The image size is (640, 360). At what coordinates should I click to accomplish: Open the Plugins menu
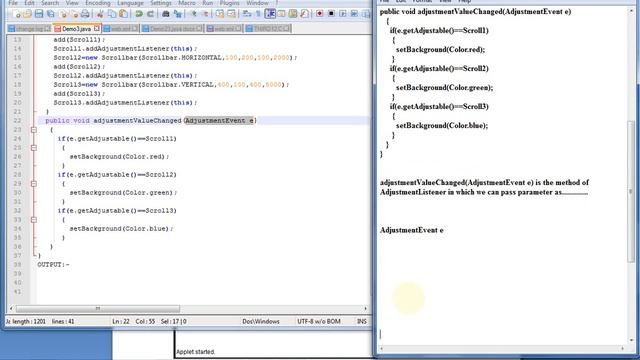(230, 3)
